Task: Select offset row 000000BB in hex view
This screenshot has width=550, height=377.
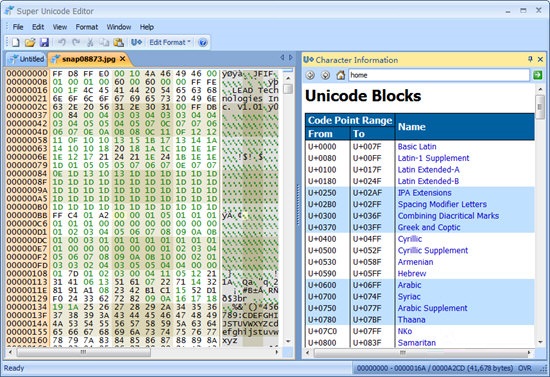Action: (27, 215)
